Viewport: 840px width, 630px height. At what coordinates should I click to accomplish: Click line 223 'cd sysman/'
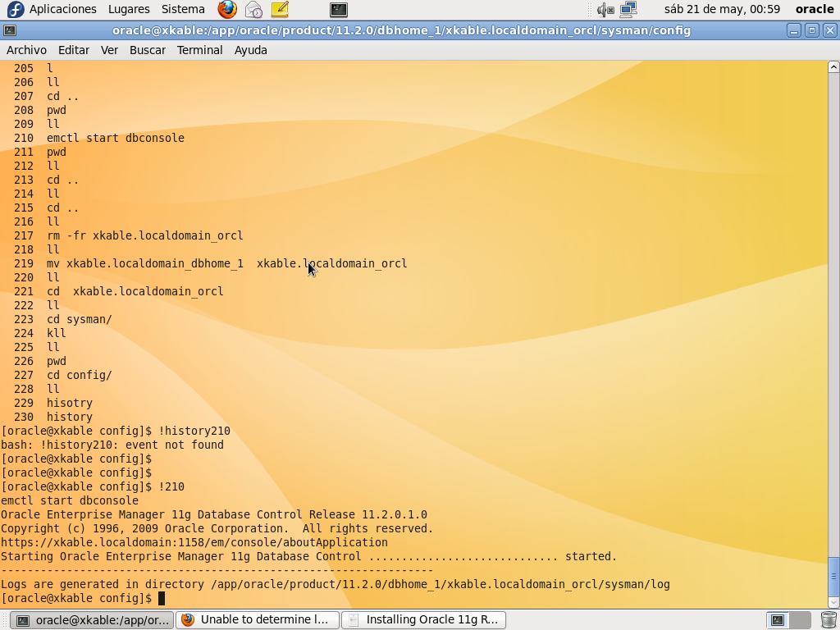coord(80,319)
